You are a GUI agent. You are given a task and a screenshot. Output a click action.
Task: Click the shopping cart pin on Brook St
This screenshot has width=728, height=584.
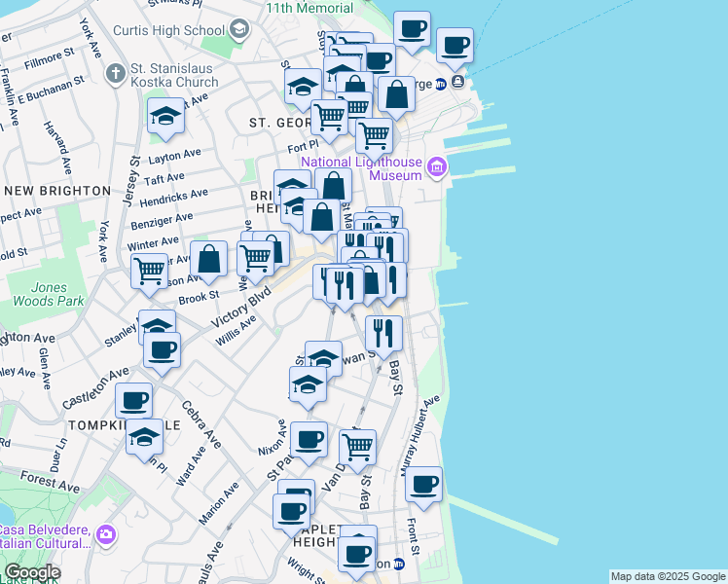point(149,274)
